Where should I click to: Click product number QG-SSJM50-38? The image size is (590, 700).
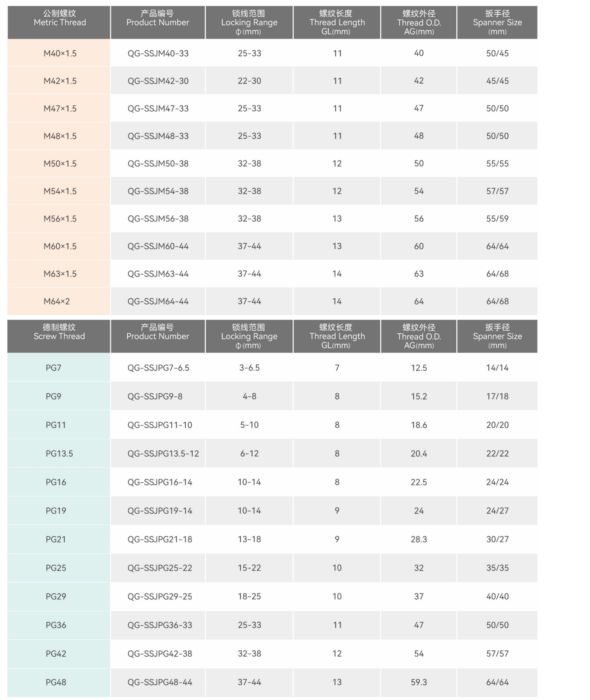pyautogui.click(x=158, y=164)
